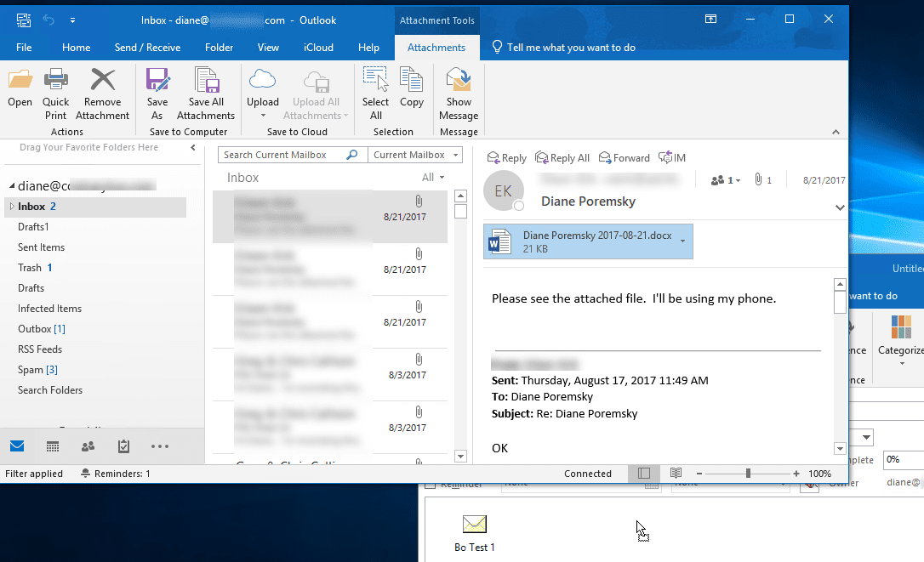Click the zoom slider handle
The height and width of the screenshot is (562, 924).
point(748,474)
